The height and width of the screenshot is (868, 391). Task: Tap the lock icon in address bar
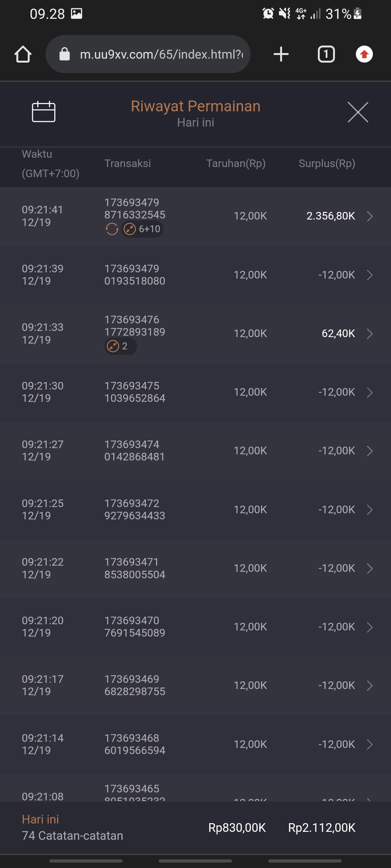coord(64,54)
